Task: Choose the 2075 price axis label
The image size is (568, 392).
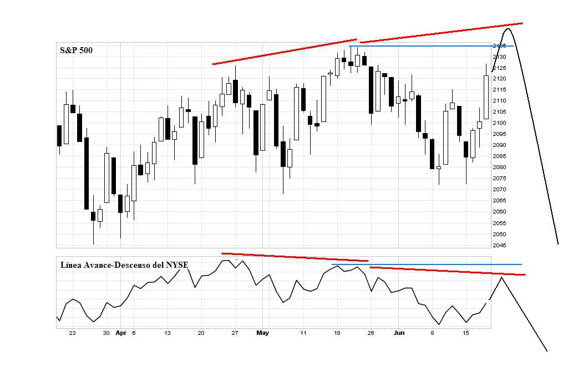Action: click(500, 178)
